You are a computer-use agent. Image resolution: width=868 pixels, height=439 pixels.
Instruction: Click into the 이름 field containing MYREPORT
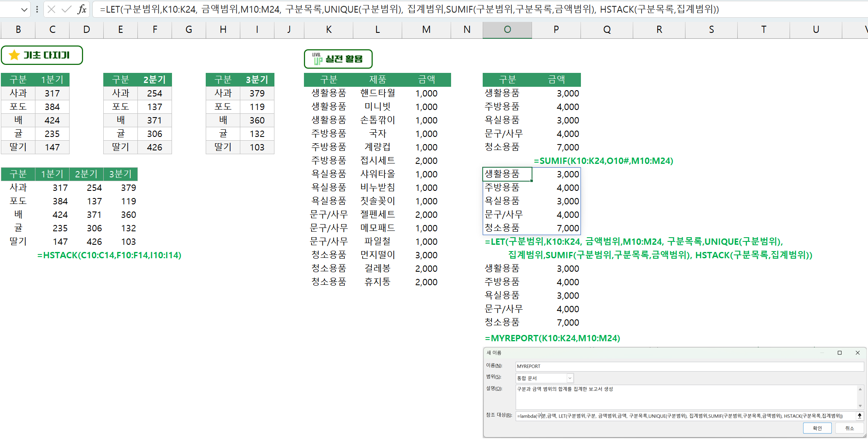(689, 366)
